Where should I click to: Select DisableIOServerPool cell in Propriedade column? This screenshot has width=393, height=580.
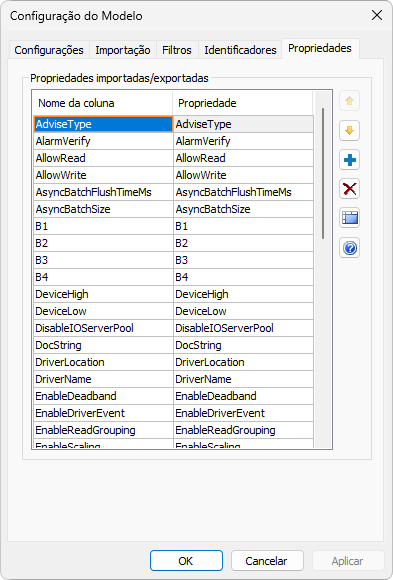(243, 328)
